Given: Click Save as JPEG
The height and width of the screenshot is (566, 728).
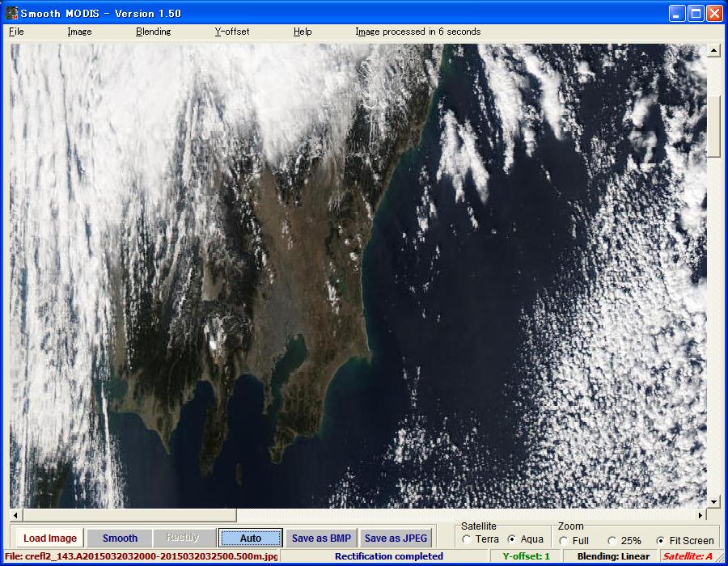Looking at the screenshot, I should [x=396, y=539].
